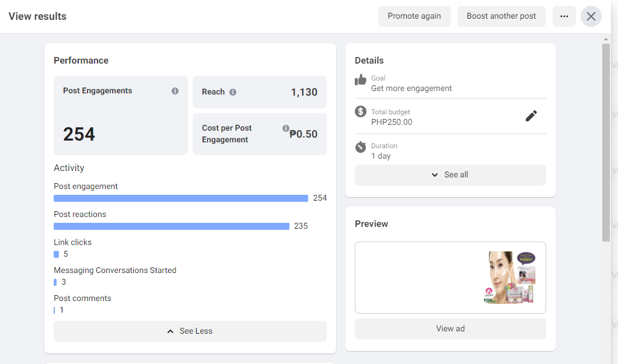Image resolution: width=618 pixels, height=364 pixels.
Task: Edit total budget with pencil icon
Action: click(x=531, y=116)
